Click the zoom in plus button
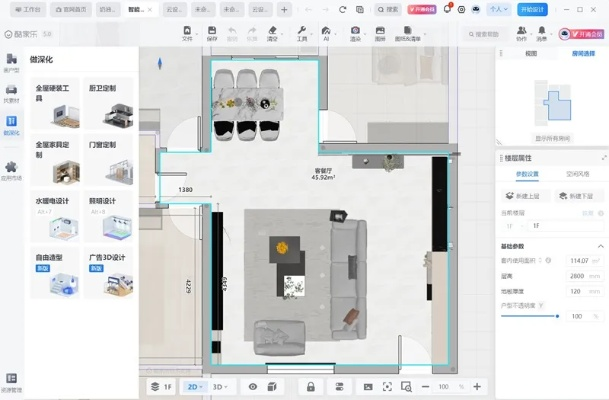The width and height of the screenshot is (609, 400). tap(477, 386)
